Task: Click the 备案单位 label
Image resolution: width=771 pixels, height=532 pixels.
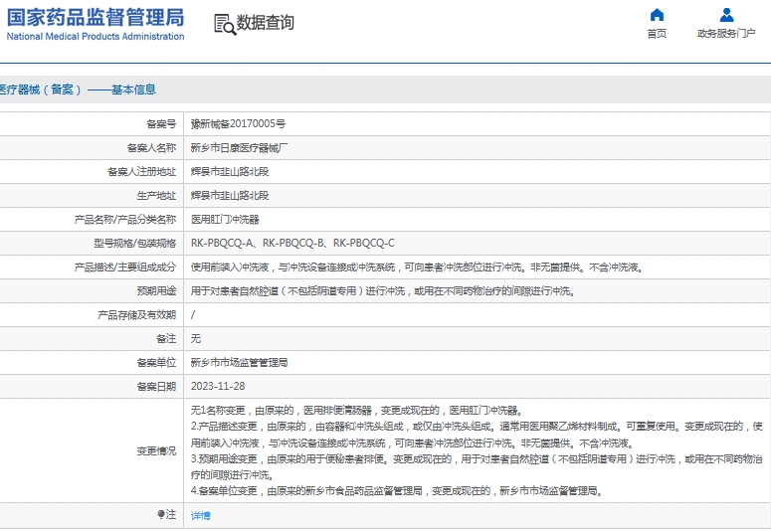Action: [156, 362]
